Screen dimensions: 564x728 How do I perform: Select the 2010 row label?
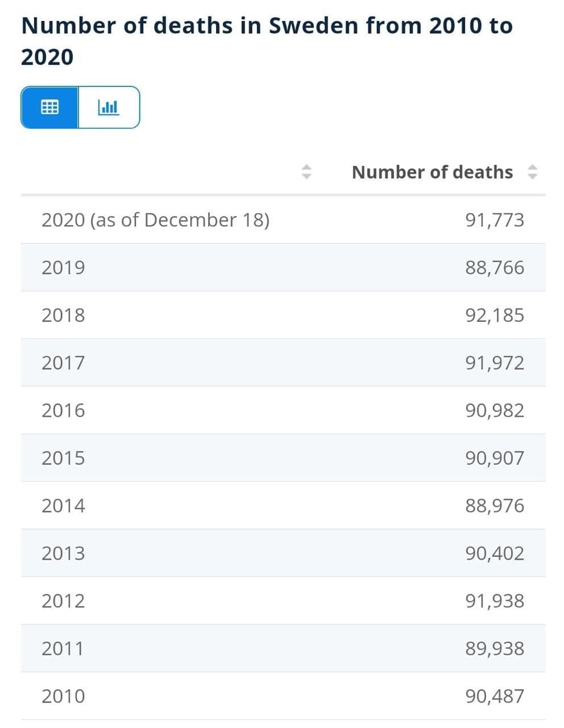coord(63,696)
